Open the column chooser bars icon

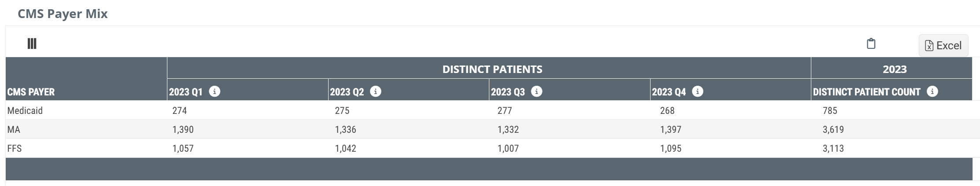32,44
